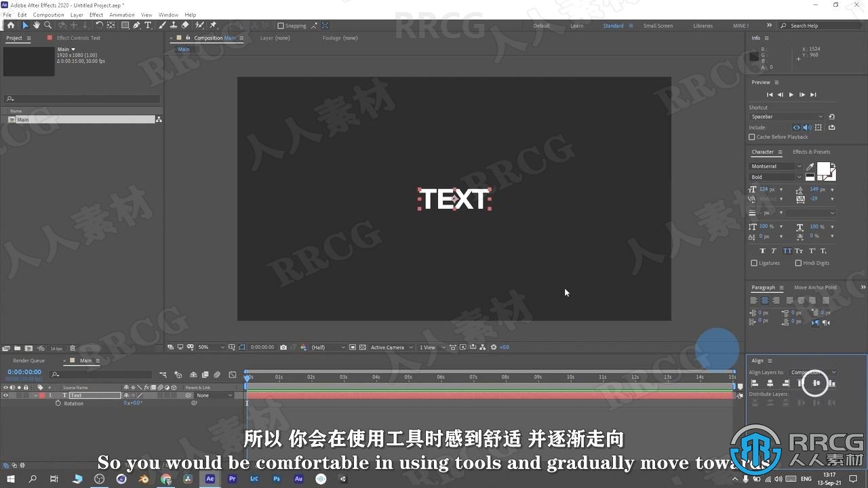Switch to the Render Queue tab
The height and width of the screenshot is (488, 868).
coord(28,361)
